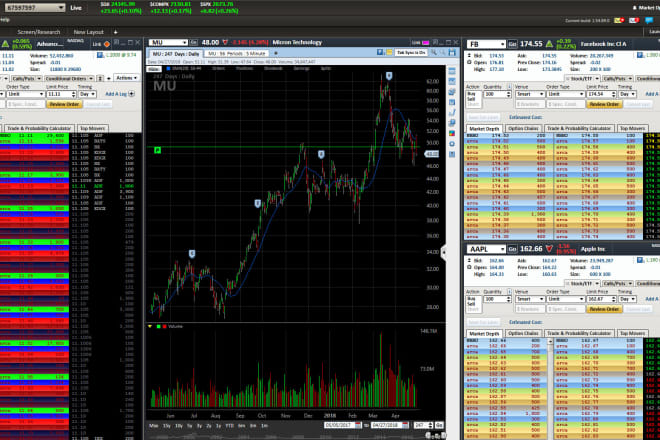This screenshot has height=440, width=660.
Task: Open the yellow note icon in chart toolbar
Action: 389,53
